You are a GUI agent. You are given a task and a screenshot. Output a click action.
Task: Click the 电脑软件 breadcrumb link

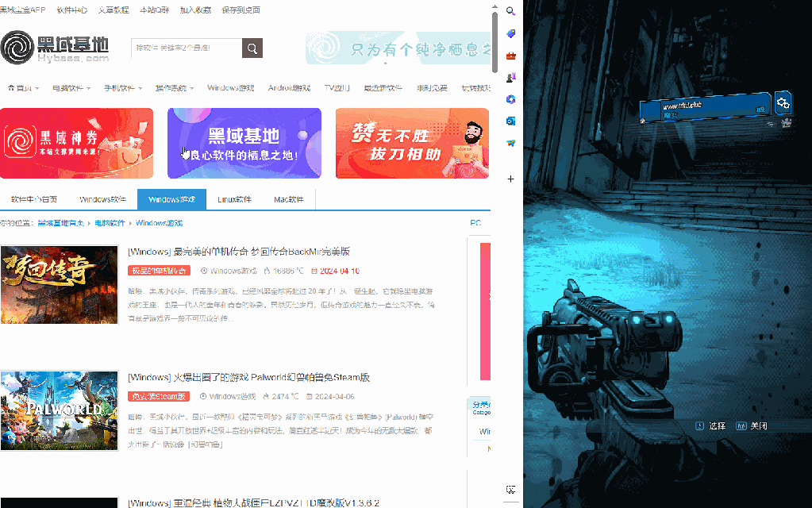tap(110, 223)
